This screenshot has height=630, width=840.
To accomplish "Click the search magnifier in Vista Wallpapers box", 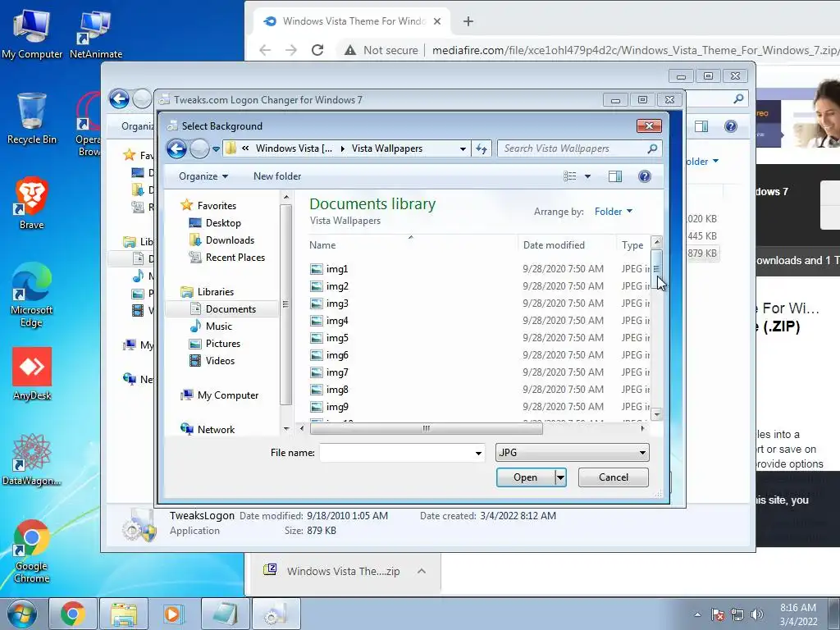I will 652,148.
